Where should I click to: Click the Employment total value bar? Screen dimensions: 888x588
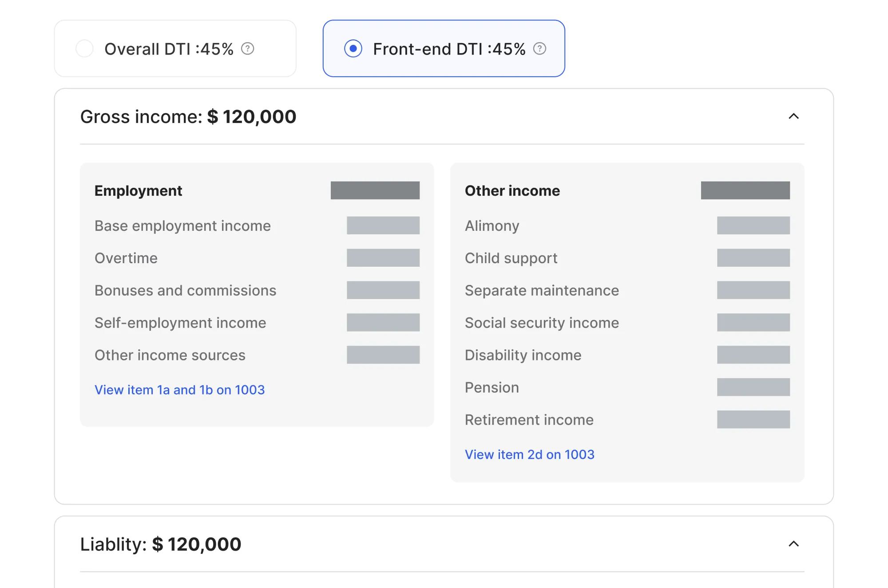pos(375,190)
